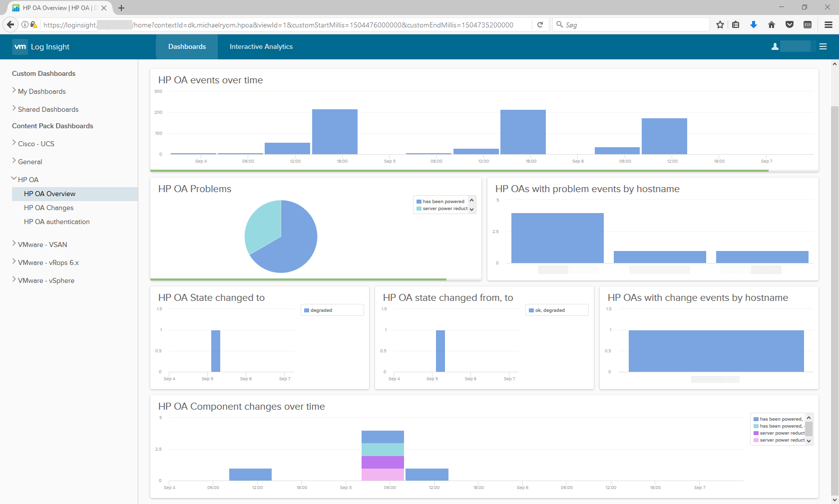Open the browser downloads arrow icon
Image resolution: width=839 pixels, height=504 pixels.
[x=754, y=24]
